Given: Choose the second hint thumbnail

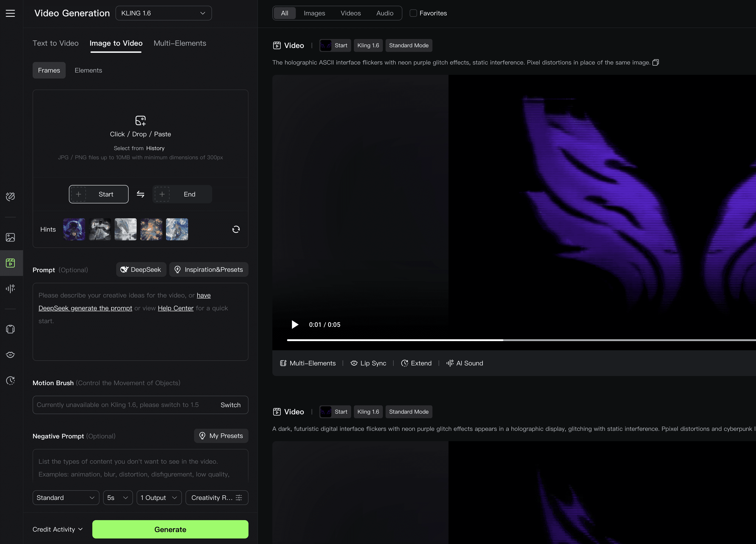Looking at the screenshot, I should 100,229.
